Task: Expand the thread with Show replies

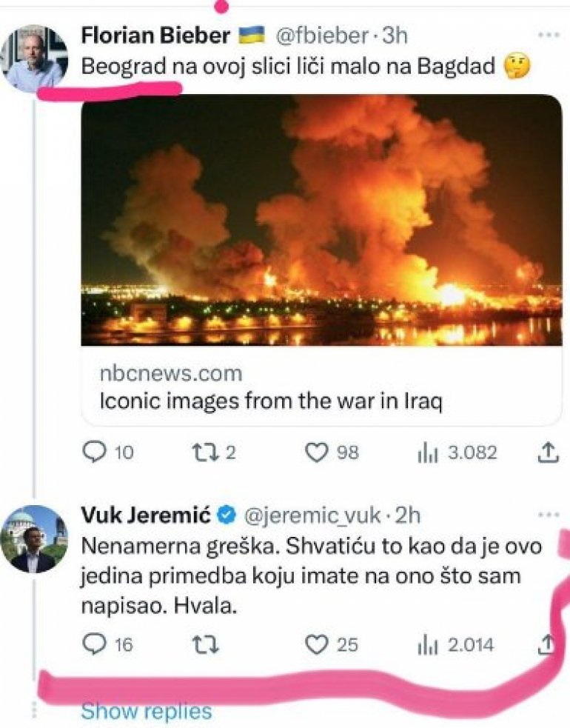Action: (x=146, y=712)
